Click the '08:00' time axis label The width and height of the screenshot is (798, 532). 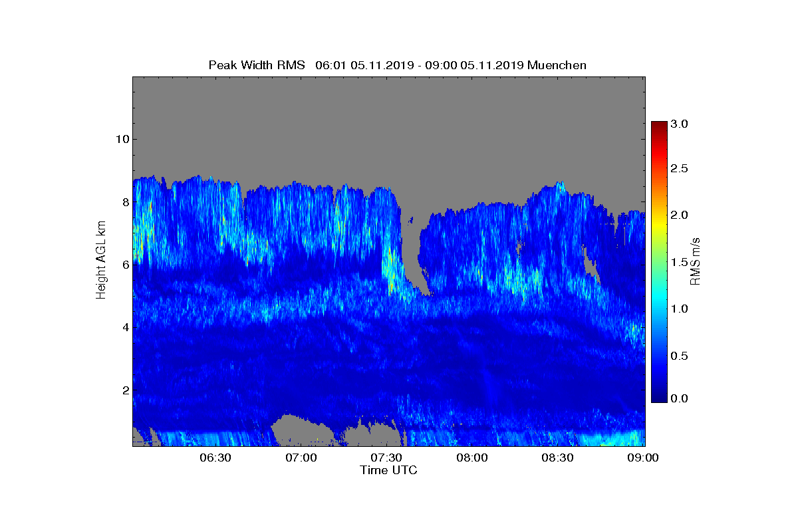[x=472, y=458]
